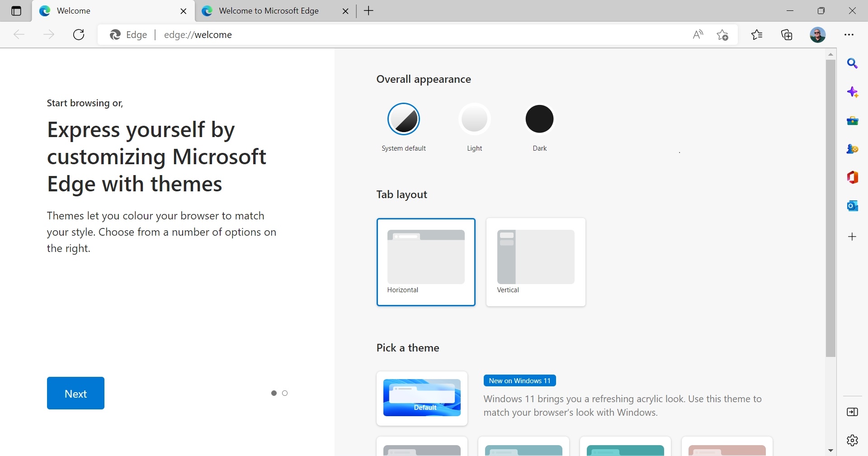The image size is (868, 456).
Task: Click the blue Next button
Action: click(x=75, y=393)
